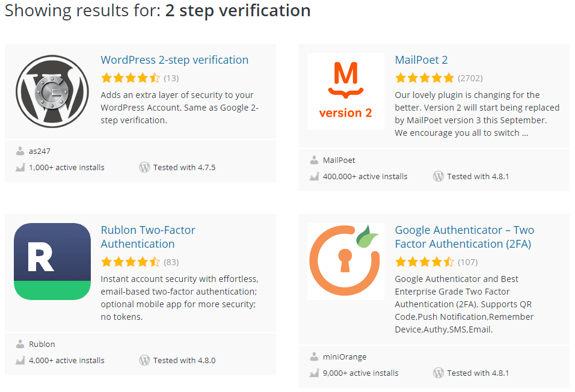This screenshot has width=575, height=392.
Task: Click the star rating for Google Authenticator
Action: [x=424, y=262]
